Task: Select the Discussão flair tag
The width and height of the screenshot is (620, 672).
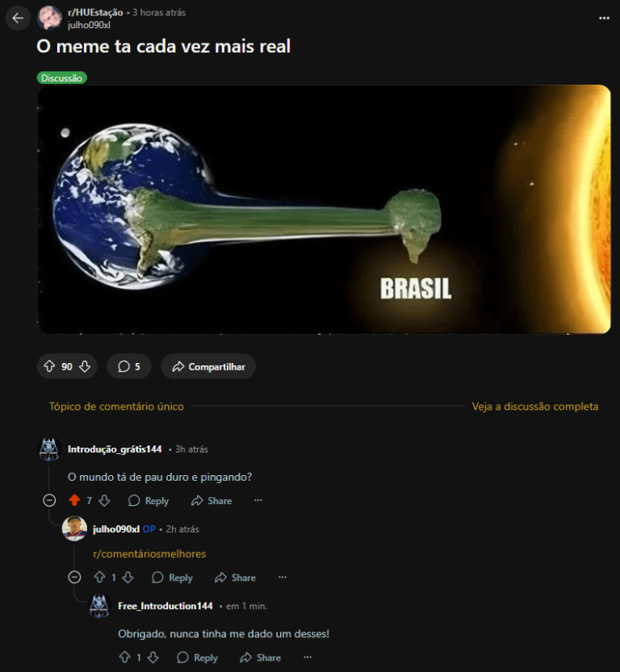Action: pos(61,78)
